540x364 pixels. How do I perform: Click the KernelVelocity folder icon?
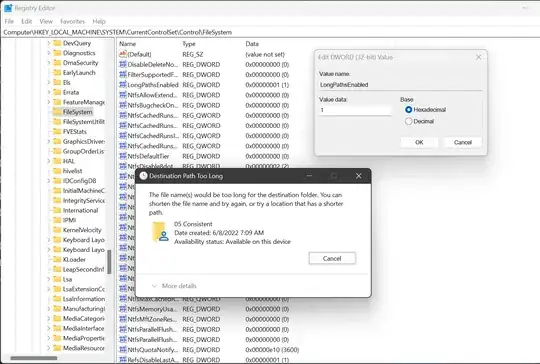[57, 230]
